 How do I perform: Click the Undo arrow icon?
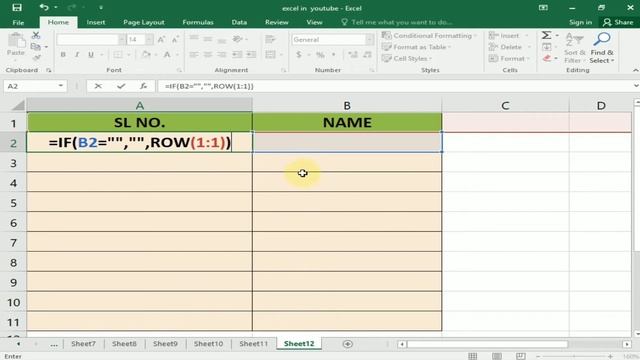coord(44,7)
